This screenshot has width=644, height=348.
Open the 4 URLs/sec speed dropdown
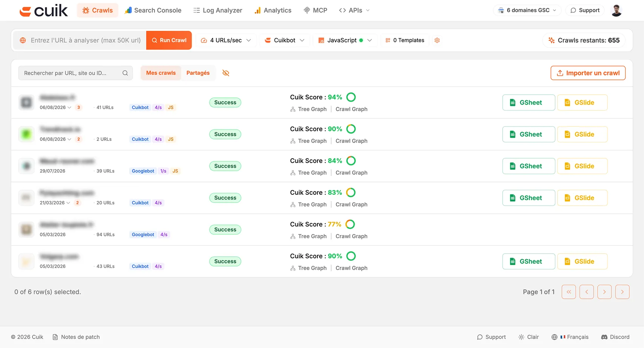pos(226,40)
